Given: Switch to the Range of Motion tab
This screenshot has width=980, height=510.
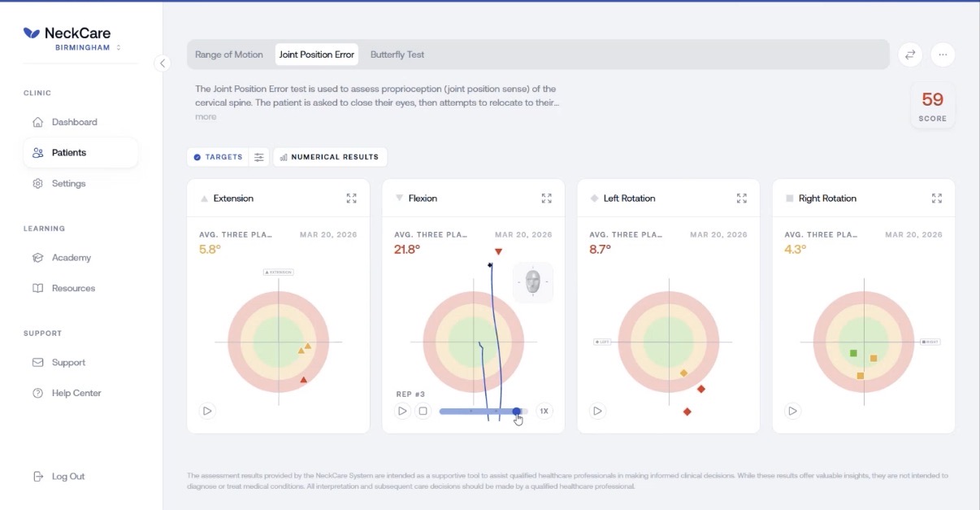Looking at the screenshot, I should (229, 54).
